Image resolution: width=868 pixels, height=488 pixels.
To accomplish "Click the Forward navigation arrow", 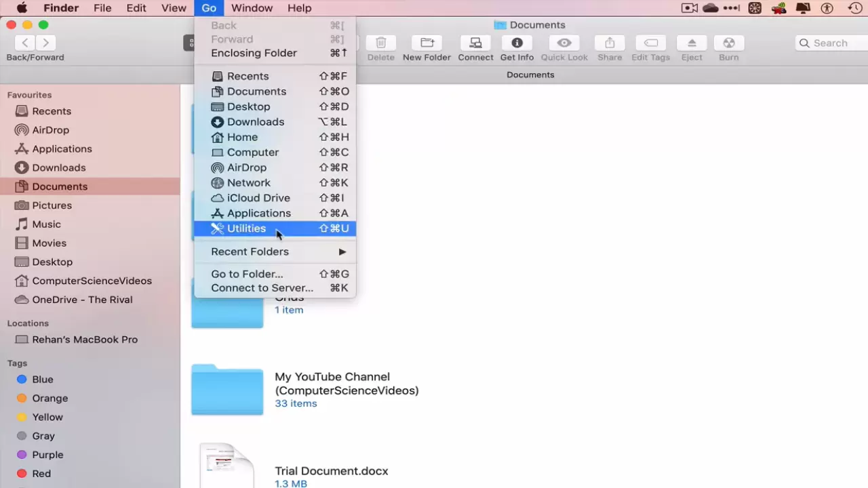I will point(45,43).
